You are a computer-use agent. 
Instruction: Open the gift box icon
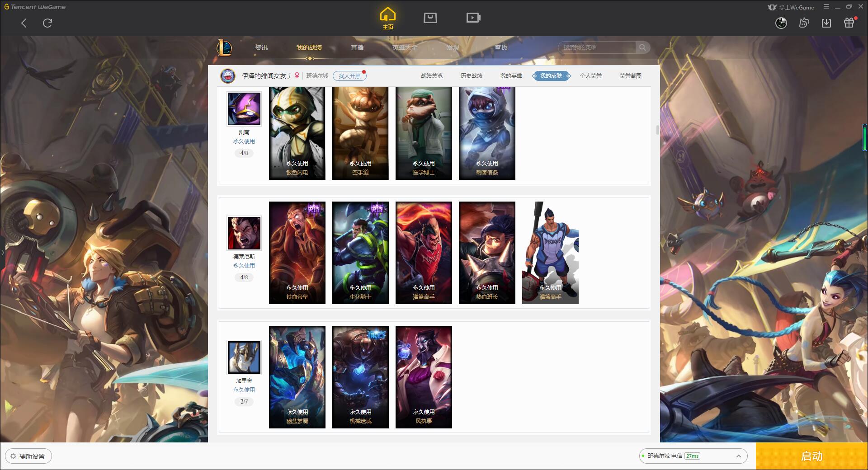849,23
